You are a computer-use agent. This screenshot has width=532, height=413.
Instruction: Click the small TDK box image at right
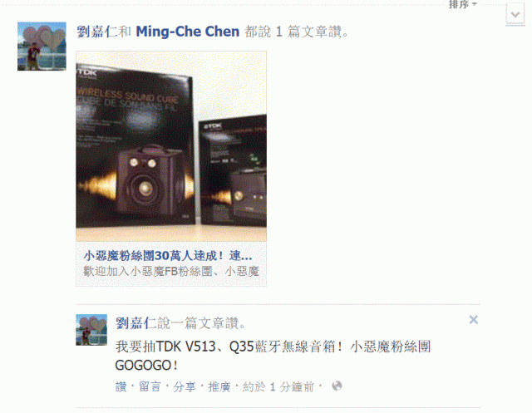[233, 171]
